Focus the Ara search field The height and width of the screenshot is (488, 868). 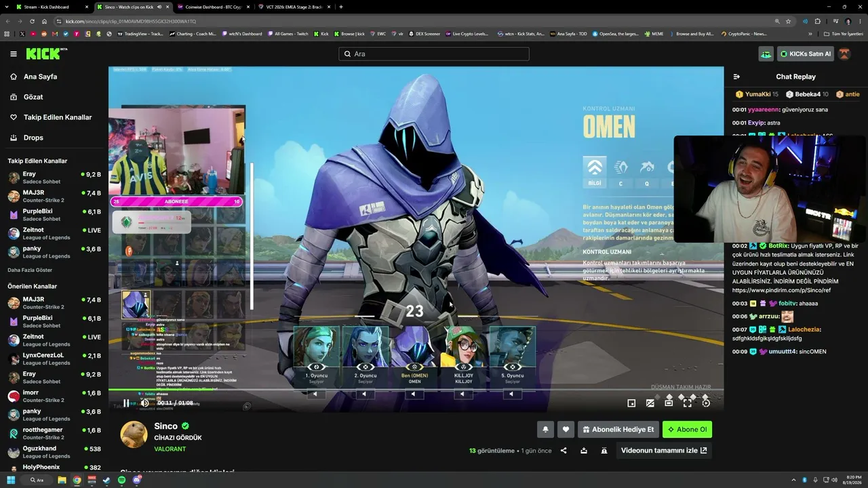coord(433,54)
